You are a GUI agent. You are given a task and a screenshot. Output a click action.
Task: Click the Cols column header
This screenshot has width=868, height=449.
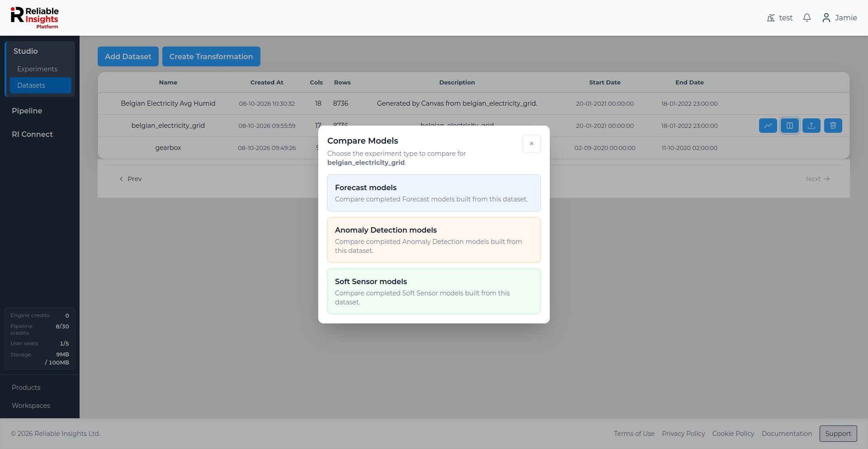tap(316, 82)
